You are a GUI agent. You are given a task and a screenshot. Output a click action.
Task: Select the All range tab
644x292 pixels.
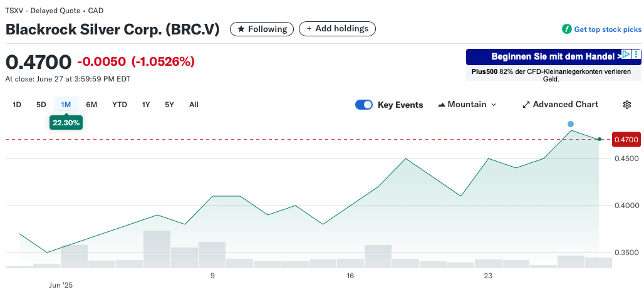point(194,105)
